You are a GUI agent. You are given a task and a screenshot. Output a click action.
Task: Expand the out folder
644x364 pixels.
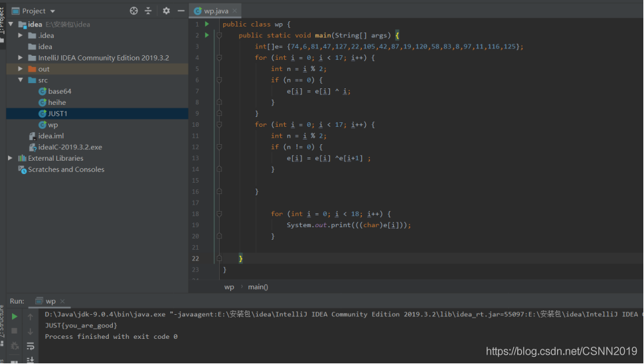pos(20,69)
